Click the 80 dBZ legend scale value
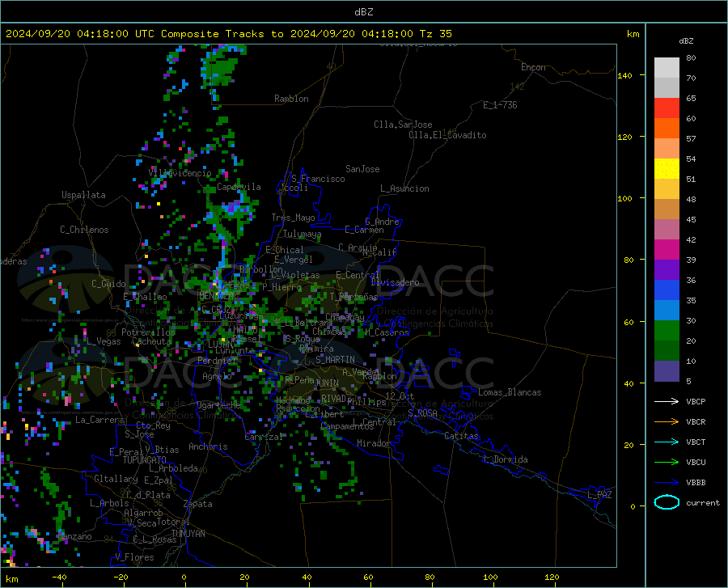This screenshot has width=728, height=588. coord(691,58)
